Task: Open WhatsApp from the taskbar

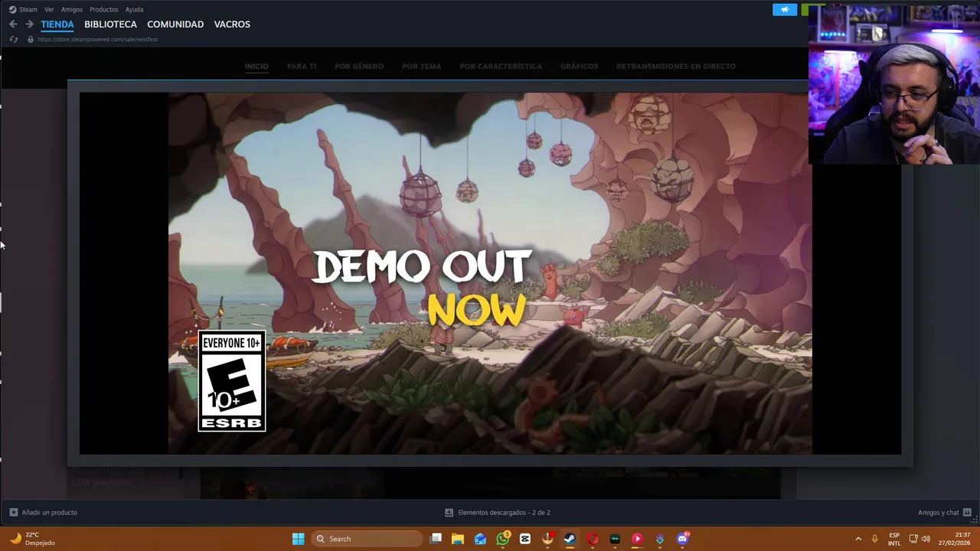Action: tap(503, 539)
